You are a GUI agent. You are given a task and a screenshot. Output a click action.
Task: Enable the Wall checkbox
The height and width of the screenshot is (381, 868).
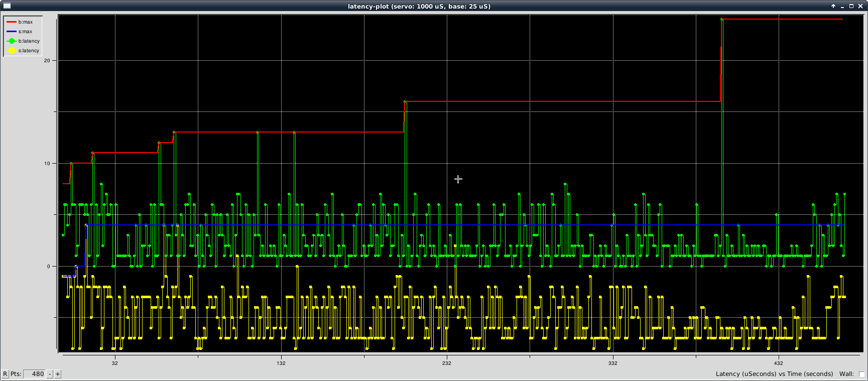861,374
